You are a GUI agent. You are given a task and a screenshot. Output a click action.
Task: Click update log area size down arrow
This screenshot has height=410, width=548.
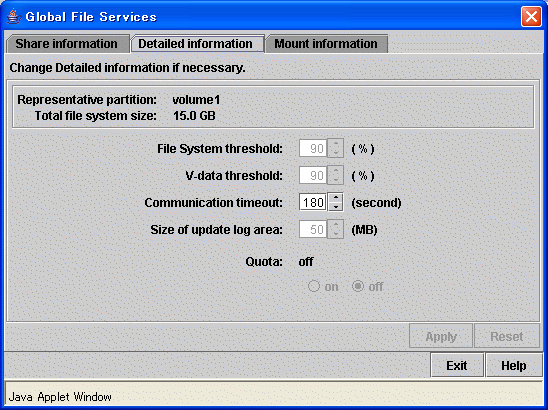pyautogui.click(x=336, y=234)
